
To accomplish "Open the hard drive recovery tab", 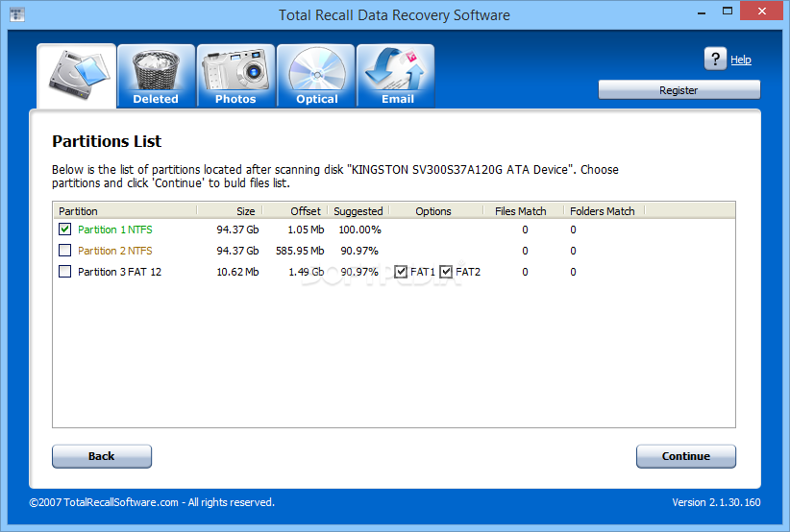I will click(x=77, y=76).
